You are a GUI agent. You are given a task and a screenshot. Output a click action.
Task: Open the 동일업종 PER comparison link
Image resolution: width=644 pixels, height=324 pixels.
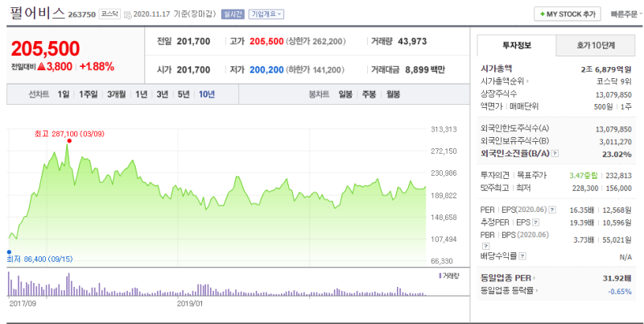[x=508, y=278]
